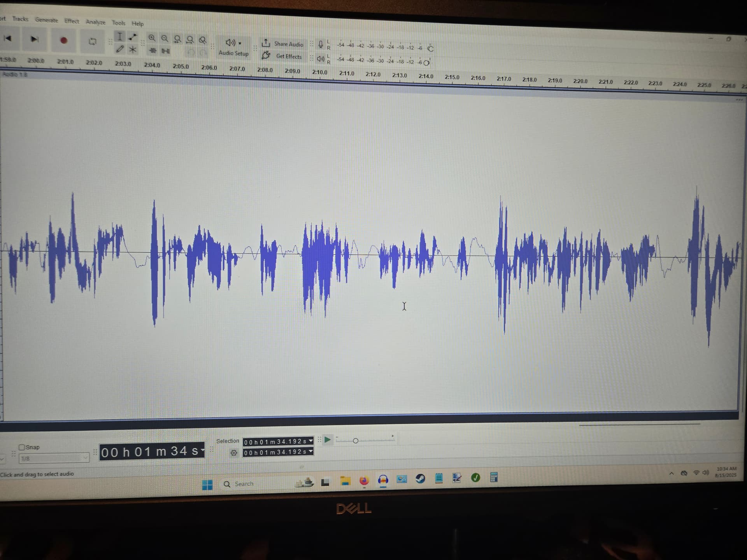Open the Audio Setup dropdown
This screenshot has width=747, height=560.
pos(233,47)
